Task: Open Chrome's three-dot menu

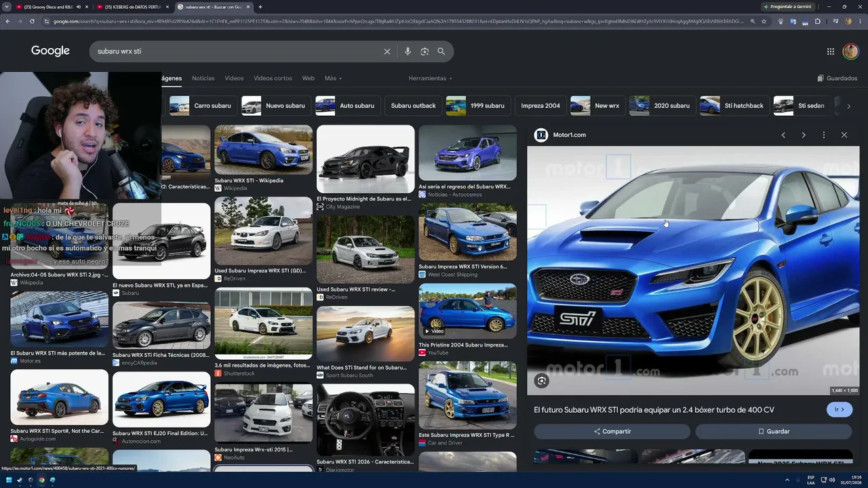Action: [860, 21]
